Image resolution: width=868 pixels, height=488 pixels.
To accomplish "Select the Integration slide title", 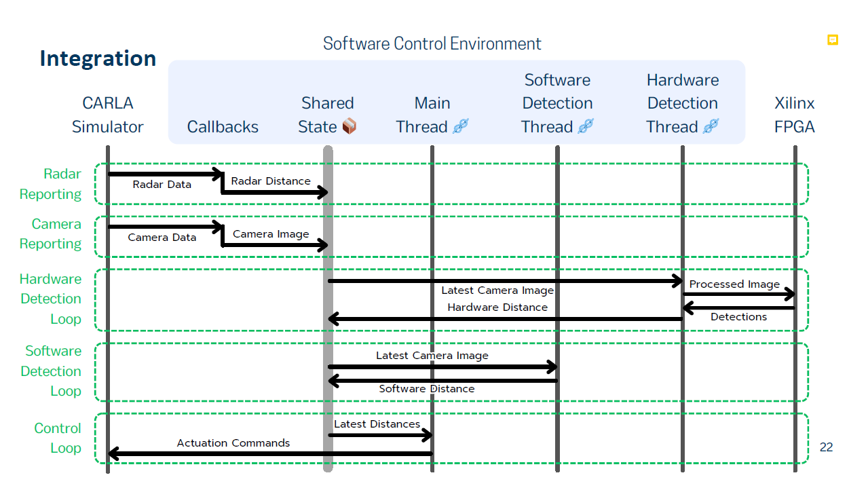I will tap(98, 58).
